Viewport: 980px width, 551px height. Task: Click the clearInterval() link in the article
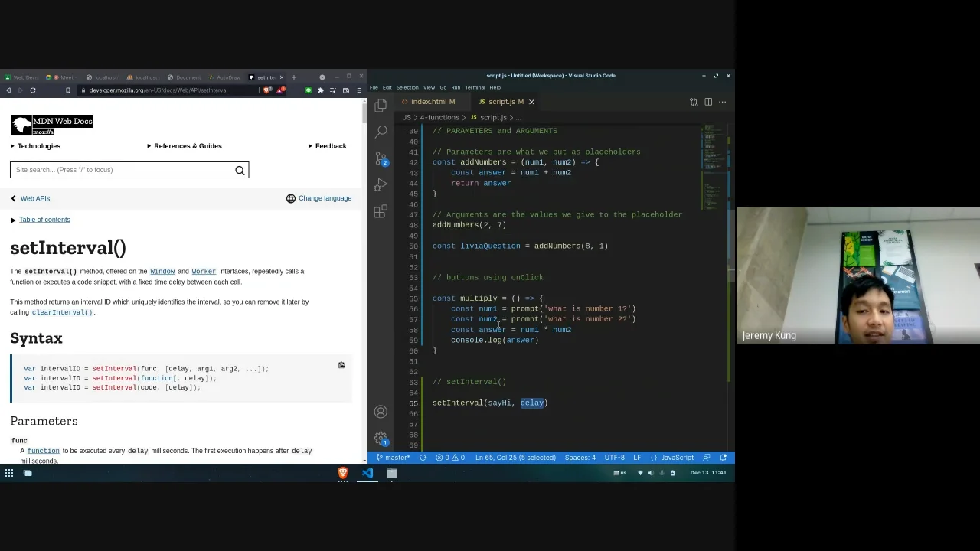[x=62, y=312]
